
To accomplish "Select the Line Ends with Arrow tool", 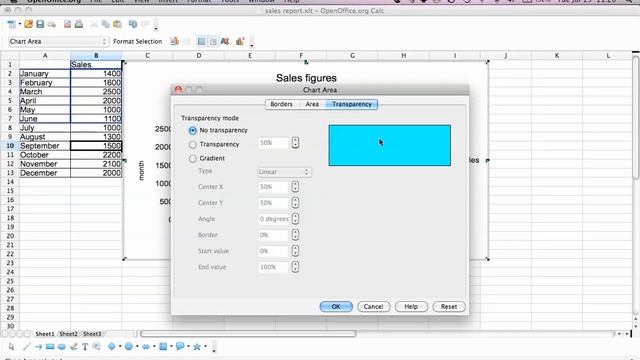I will (38, 347).
